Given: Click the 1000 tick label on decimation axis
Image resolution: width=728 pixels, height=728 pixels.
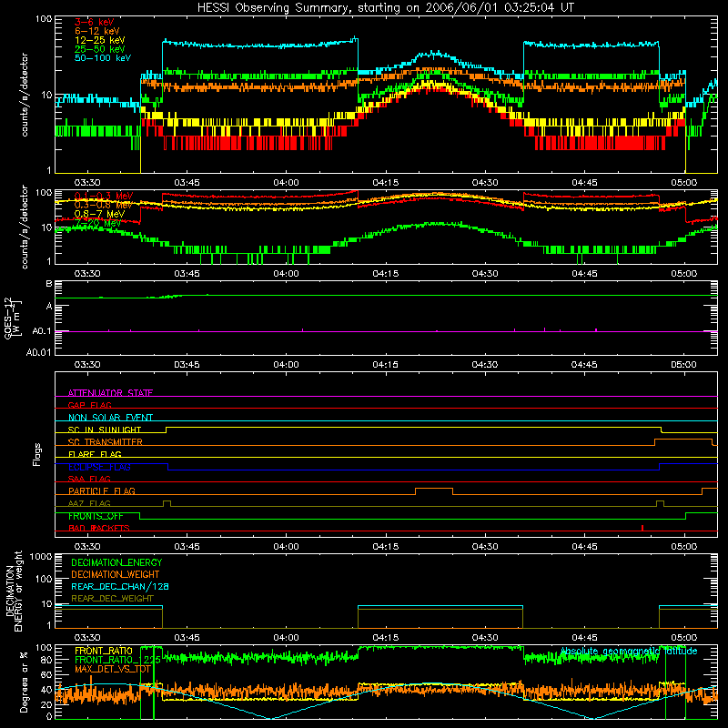Looking at the screenshot, I should [41, 557].
